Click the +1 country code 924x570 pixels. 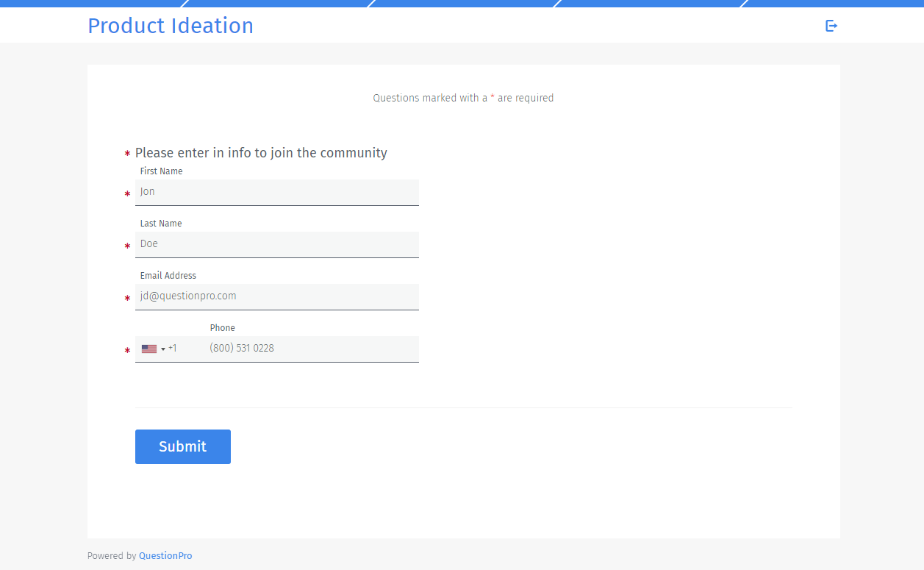point(173,348)
